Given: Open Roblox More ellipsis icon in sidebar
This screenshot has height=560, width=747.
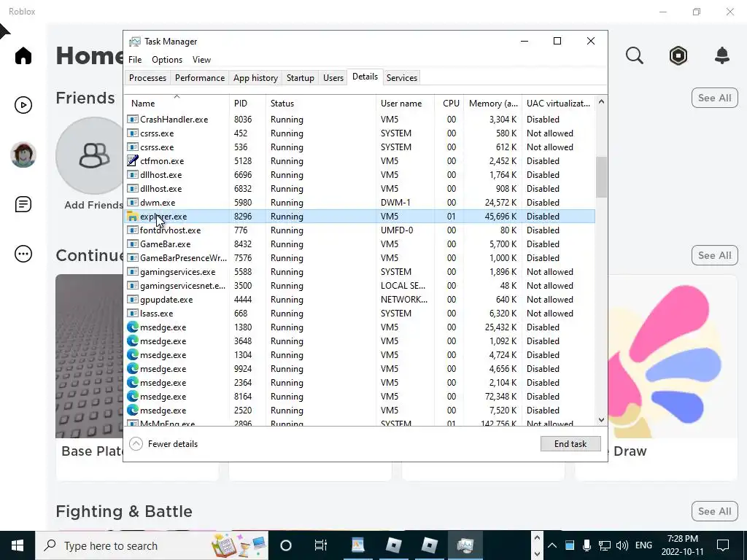Looking at the screenshot, I should pyautogui.click(x=23, y=254).
